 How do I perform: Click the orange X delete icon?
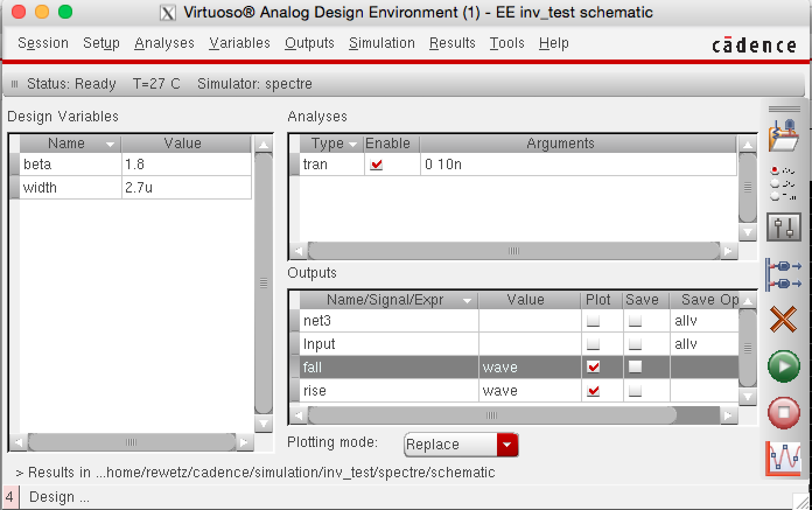point(783,320)
